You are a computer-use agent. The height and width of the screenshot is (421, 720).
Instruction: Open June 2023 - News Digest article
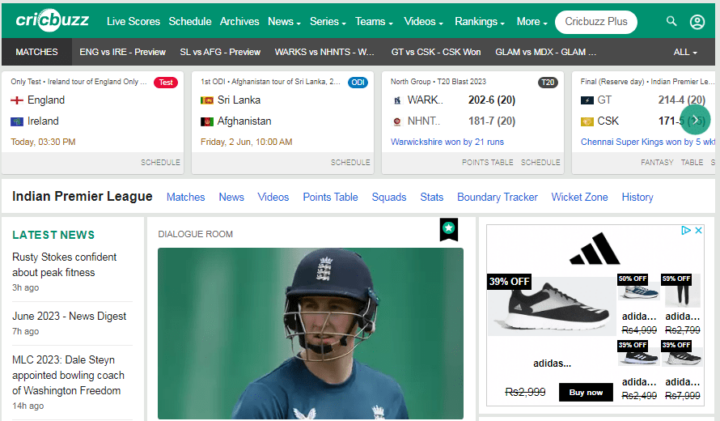coord(69,316)
